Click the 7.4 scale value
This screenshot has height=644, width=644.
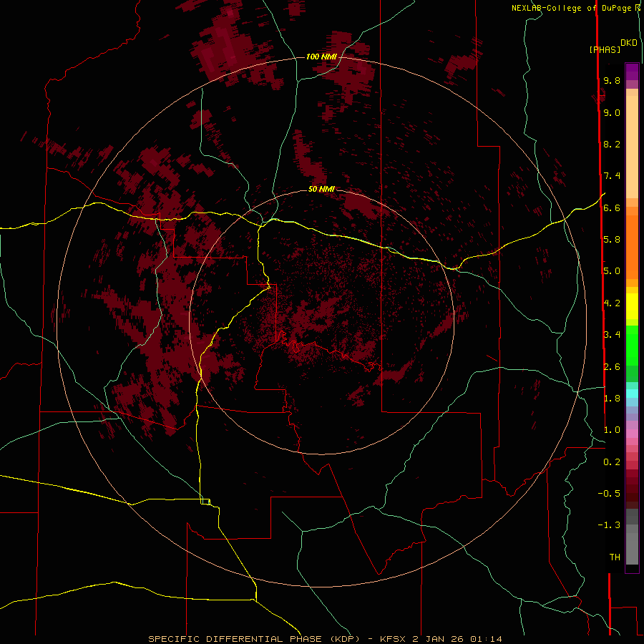point(612,176)
